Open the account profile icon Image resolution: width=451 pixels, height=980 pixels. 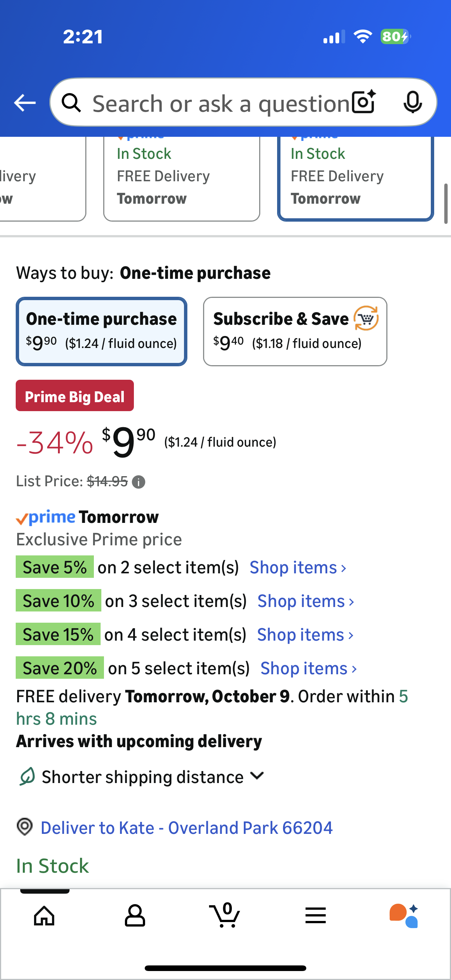point(135,915)
